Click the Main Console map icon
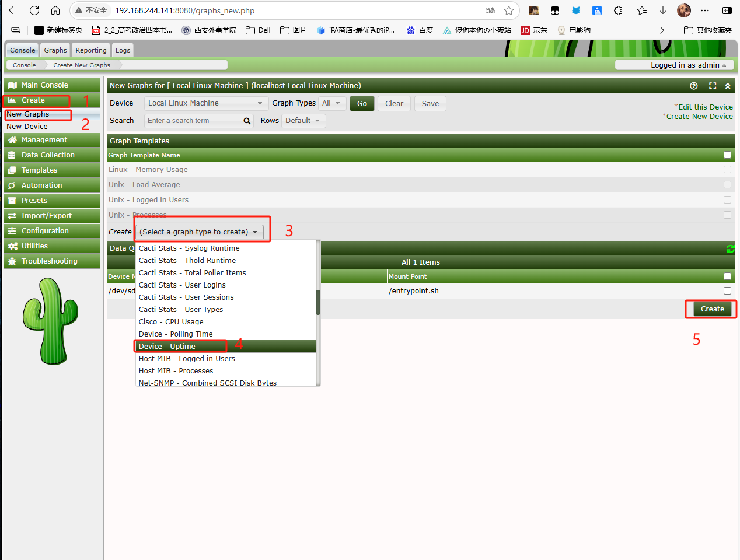Image resolution: width=740 pixels, height=560 pixels. 12,85
